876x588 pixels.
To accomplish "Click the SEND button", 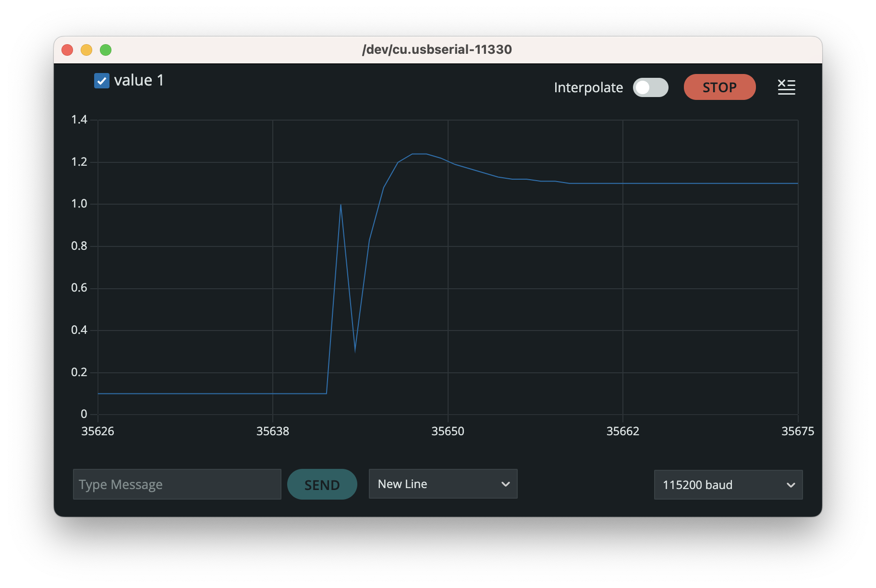I will (322, 484).
